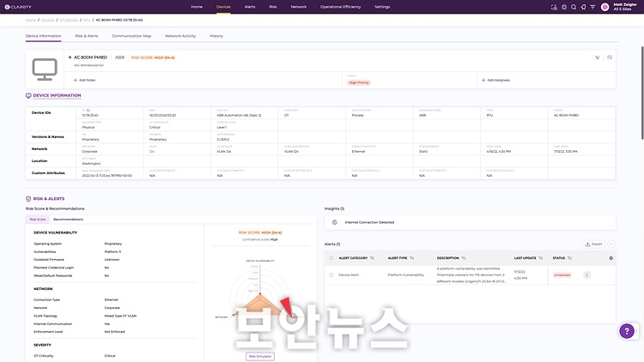Click the Platform Vulnerability alert type cell
644x362 pixels.
click(x=405, y=275)
